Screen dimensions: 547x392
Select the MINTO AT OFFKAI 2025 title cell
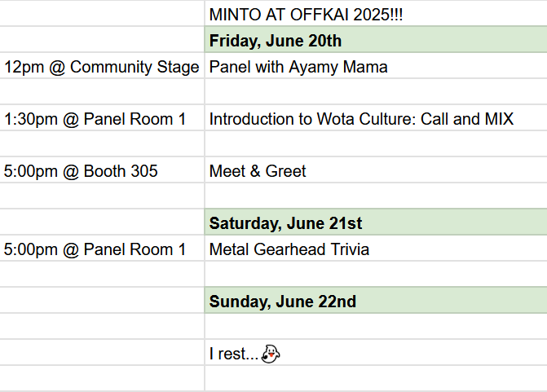click(x=376, y=13)
